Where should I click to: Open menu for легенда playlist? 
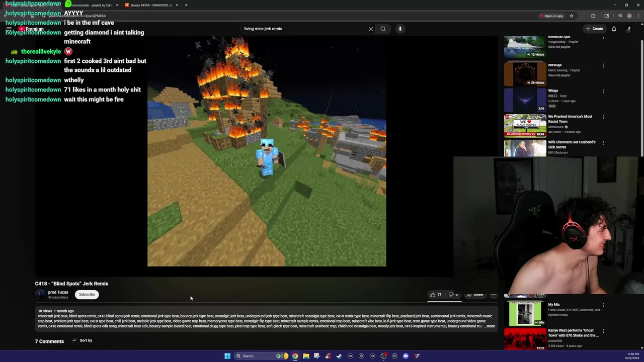pos(603,65)
